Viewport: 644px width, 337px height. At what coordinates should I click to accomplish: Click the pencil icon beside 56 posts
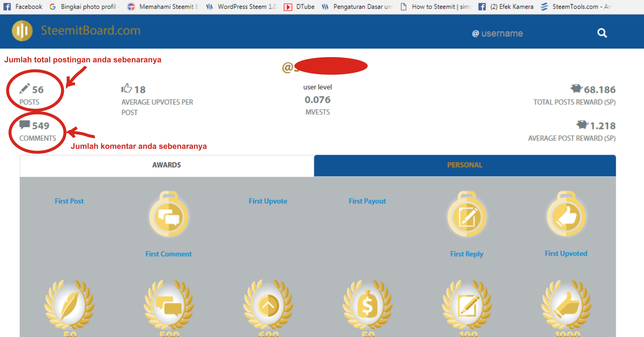pyautogui.click(x=25, y=89)
